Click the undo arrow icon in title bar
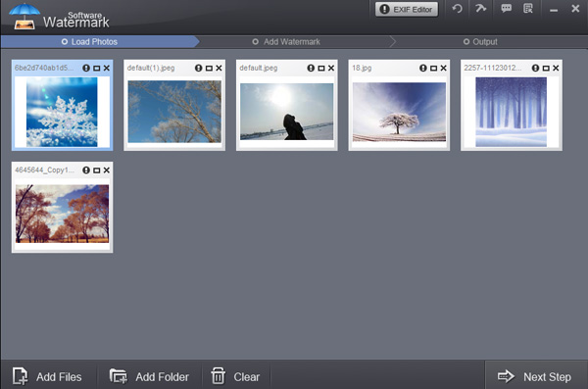This screenshot has width=588, height=389. [457, 9]
